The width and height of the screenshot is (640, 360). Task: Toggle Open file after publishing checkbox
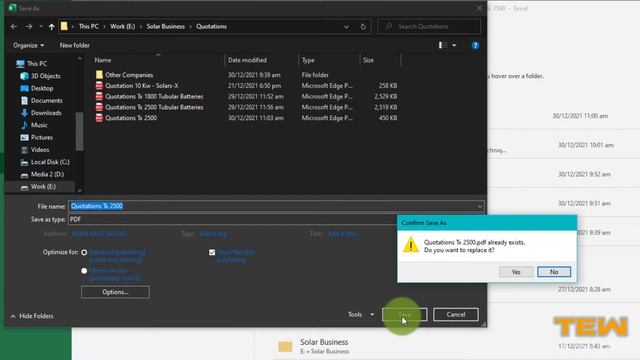[212, 252]
